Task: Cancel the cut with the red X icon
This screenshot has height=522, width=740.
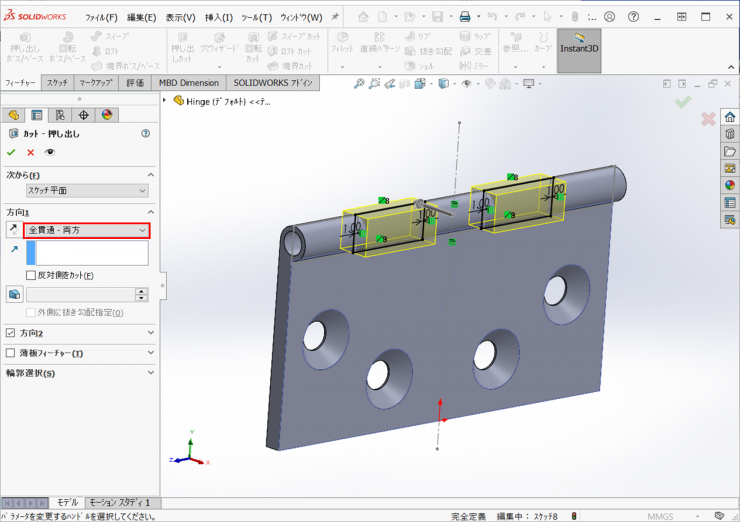Action: [x=30, y=152]
